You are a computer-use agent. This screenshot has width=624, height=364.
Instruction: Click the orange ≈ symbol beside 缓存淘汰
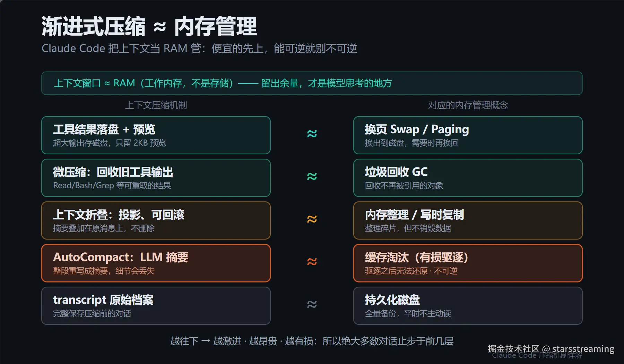click(312, 262)
